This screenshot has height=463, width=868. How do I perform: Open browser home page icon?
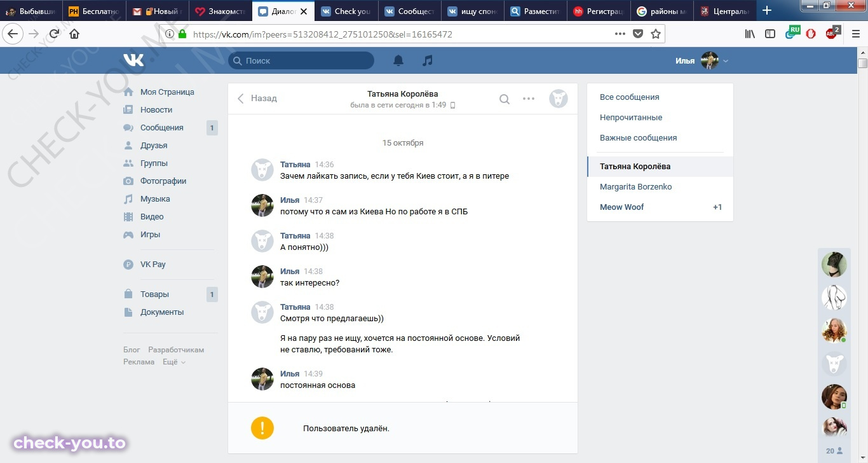74,34
